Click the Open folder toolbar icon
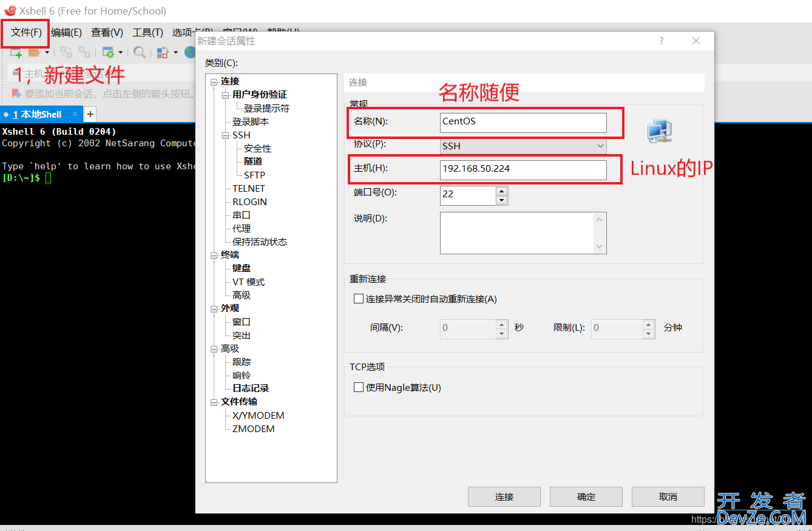 click(x=34, y=53)
